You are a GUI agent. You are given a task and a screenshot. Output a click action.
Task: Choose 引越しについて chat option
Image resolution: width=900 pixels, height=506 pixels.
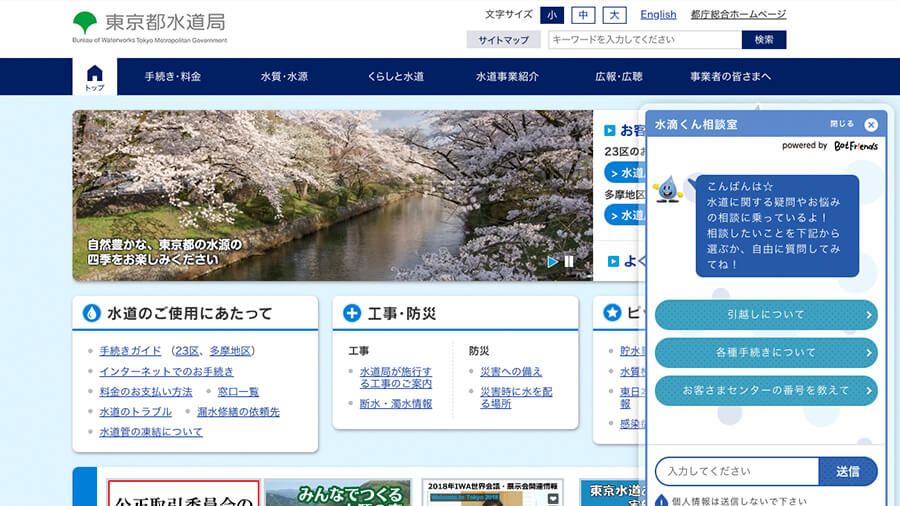click(x=766, y=314)
